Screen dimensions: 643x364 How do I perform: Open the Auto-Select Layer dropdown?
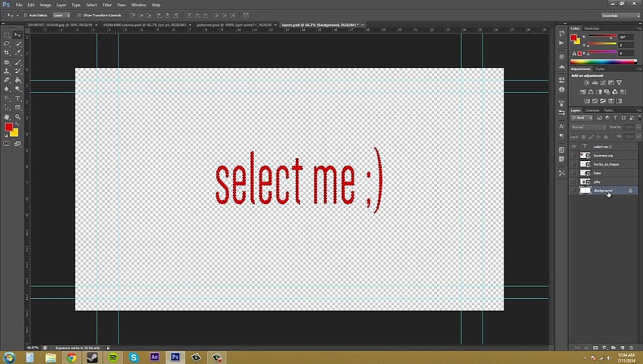click(62, 15)
